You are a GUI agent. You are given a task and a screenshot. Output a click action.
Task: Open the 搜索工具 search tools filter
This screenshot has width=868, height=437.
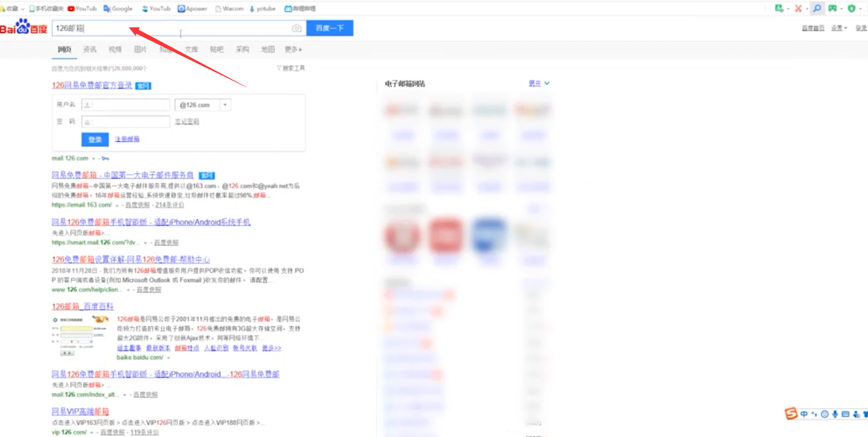point(291,68)
